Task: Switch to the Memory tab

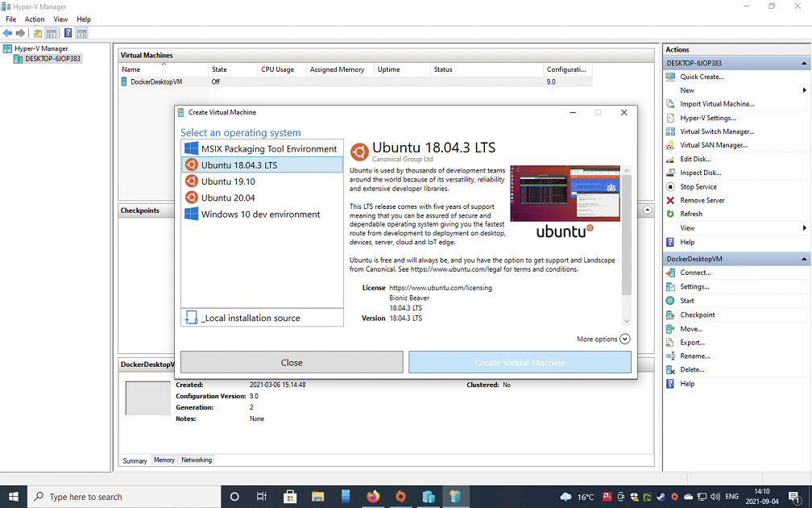Action: (164, 460)
